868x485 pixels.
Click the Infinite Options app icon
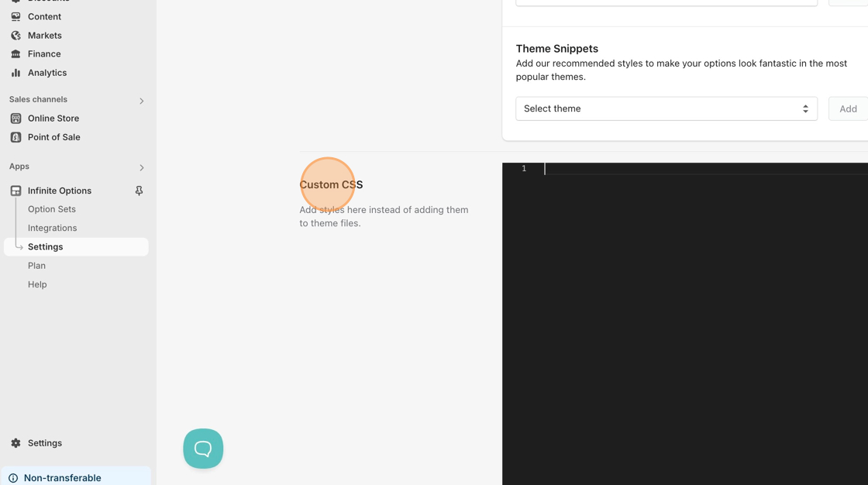click(x=15, y=191)
